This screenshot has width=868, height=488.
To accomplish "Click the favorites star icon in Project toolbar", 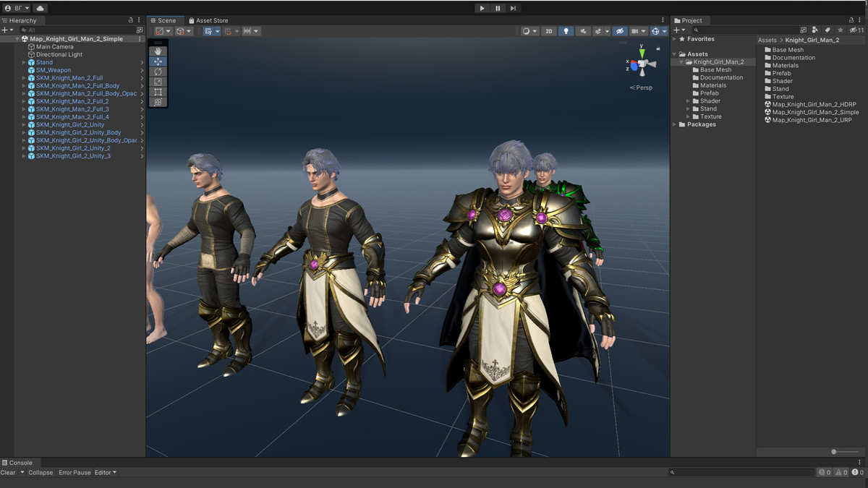I will point(840,30).
